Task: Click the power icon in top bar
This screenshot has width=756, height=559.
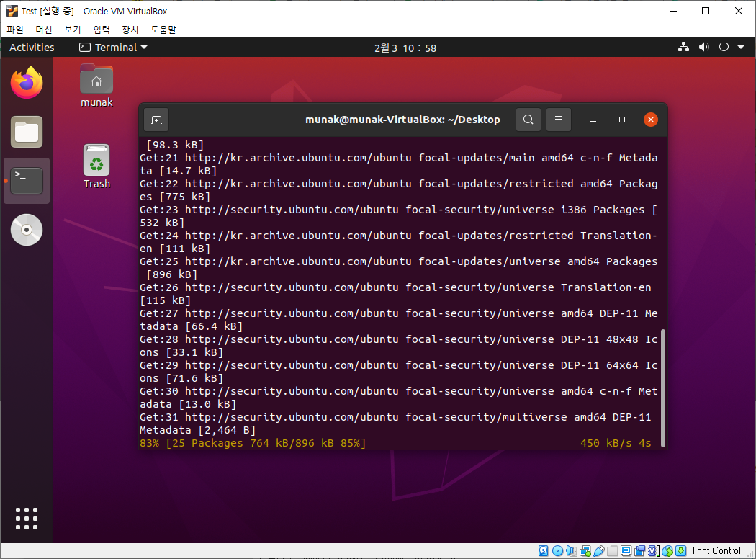Action: [x=724, y=47]
